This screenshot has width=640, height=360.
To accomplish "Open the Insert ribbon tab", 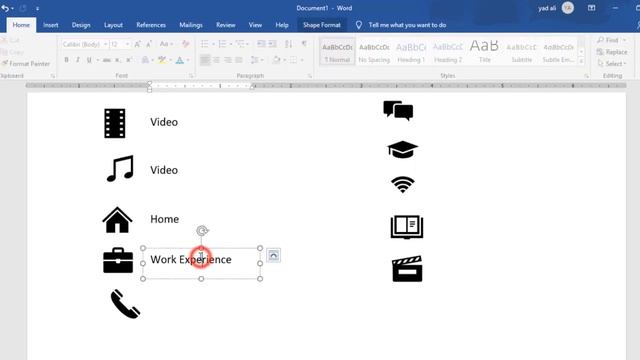I will pos(51,25).
